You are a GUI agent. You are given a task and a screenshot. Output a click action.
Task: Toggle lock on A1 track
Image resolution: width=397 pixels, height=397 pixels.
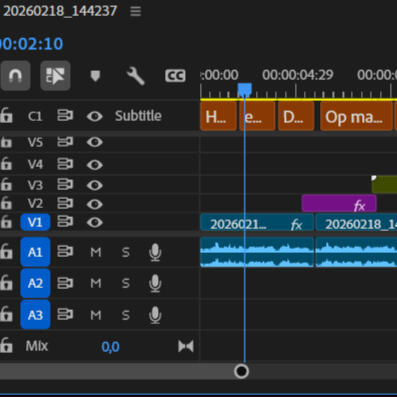(x=6, y=252)
